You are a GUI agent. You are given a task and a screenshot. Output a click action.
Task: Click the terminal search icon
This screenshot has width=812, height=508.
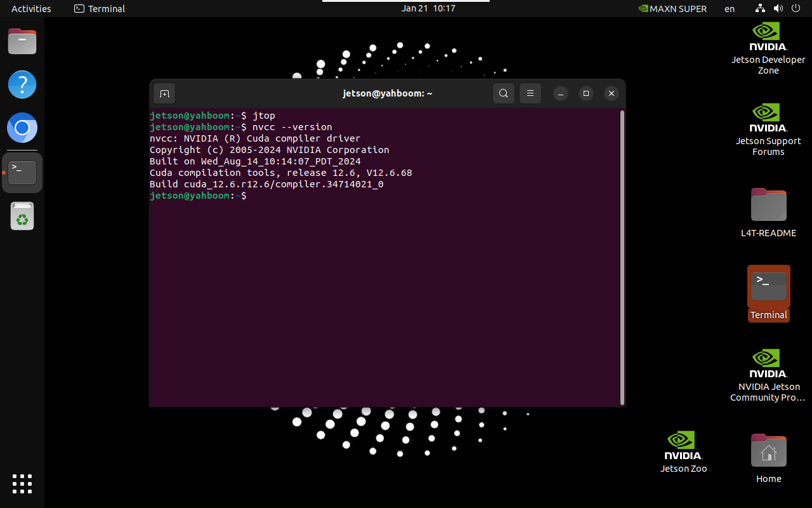(x=503, y=93)
